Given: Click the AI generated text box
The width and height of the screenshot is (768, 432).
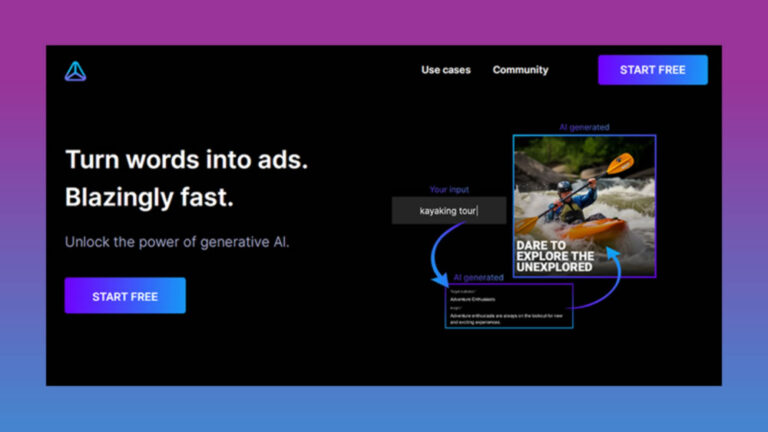Looking at the screenshot, I should click(509, 306).
